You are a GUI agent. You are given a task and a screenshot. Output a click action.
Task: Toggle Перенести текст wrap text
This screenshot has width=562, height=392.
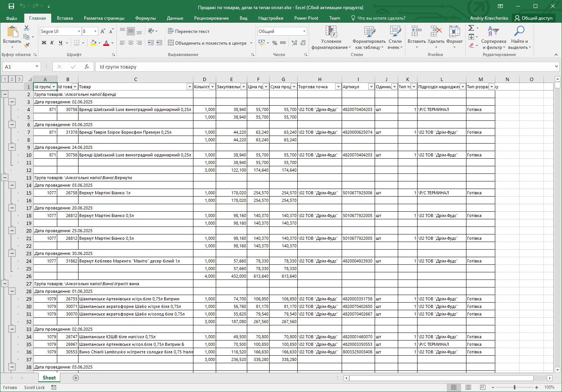[188, 31]
